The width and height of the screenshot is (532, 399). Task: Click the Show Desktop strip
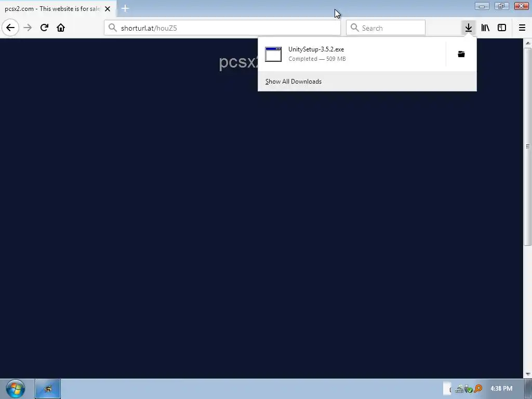528,389
